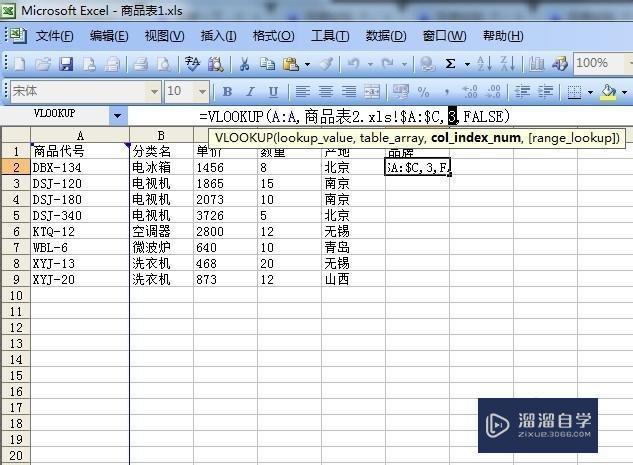Apply the Currency style icon

401,92
